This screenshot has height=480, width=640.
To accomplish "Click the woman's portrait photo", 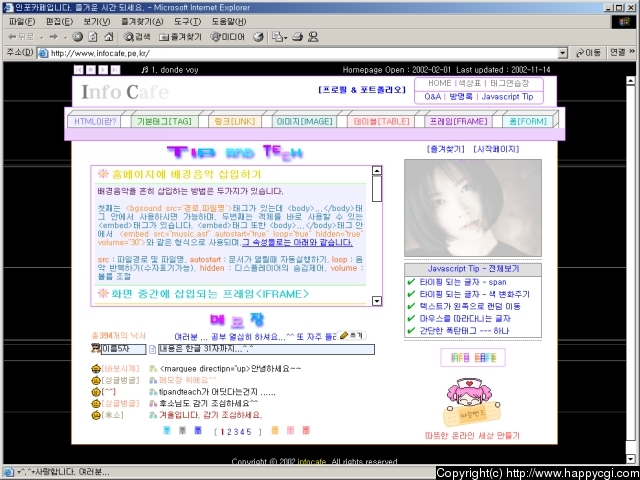I will pyautogui.click(x=473, y=208).
